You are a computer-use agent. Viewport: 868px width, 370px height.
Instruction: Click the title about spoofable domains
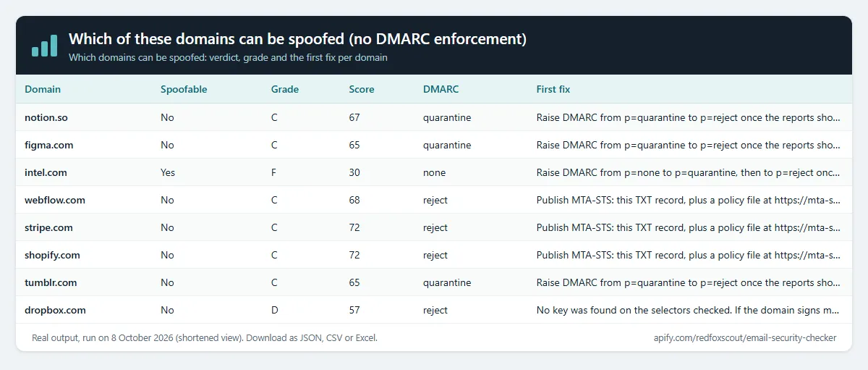coord(297,39)
